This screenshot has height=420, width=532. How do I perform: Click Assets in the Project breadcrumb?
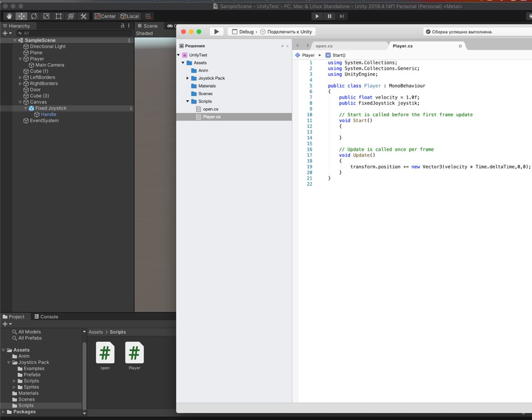(96, 332)
